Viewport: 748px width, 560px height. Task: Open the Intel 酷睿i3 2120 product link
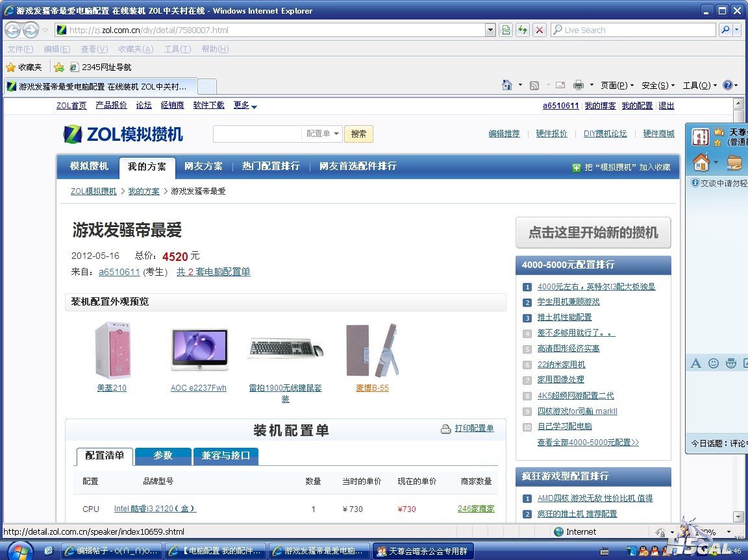click(155, 509)
